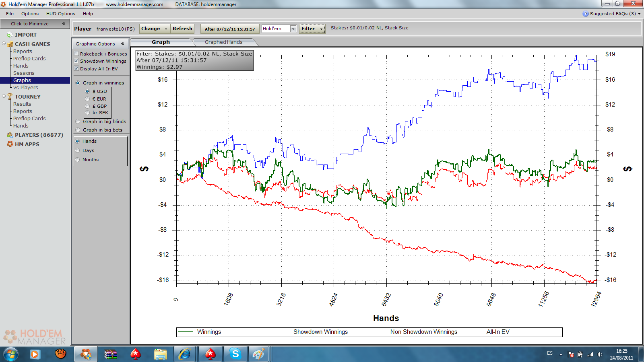Click the power plug tray icon
This screenshot has width=644, height=362.
pyautogui.click(x=580, y=354)
